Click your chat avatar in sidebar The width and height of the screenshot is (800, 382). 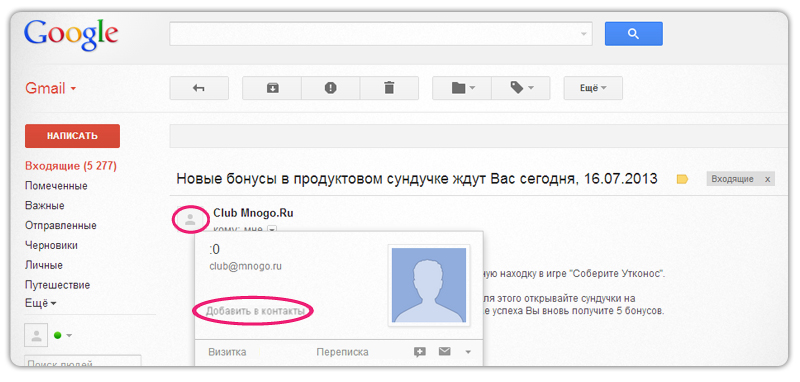(x=36, y=336)
